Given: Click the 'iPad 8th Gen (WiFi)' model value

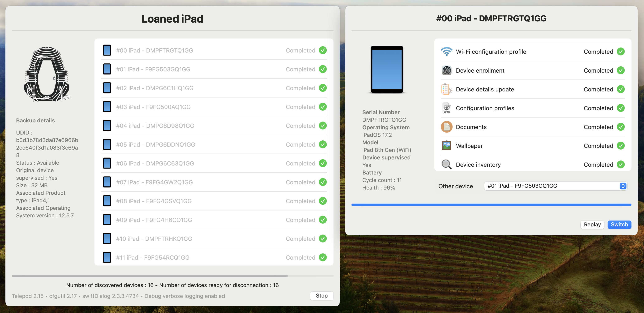Looking at the screenshot, I should tap(387, 150).
